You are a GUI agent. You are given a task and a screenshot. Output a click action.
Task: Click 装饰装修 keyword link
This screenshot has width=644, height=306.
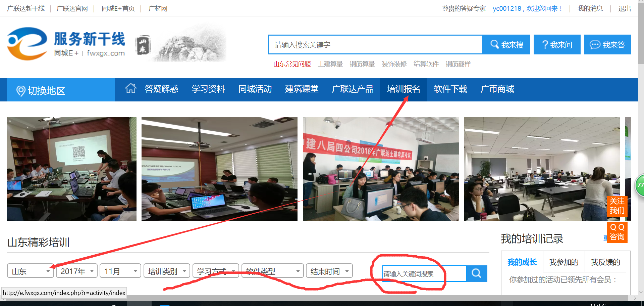[394, 64]
